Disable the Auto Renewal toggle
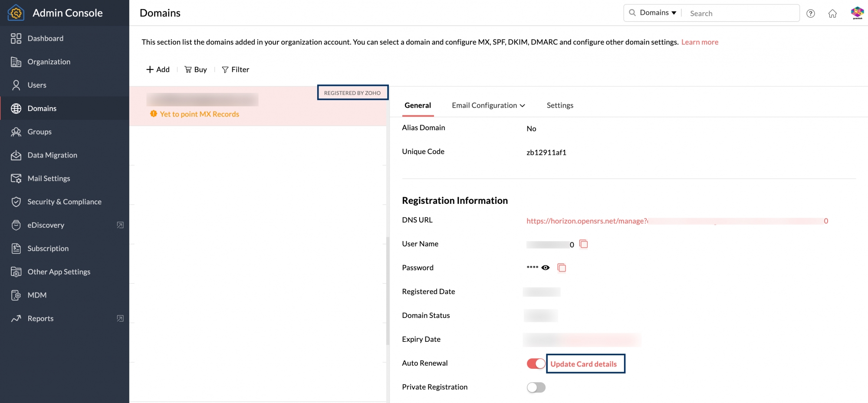Viewport: 868px width, 403px height. click(x=536, y=364)
